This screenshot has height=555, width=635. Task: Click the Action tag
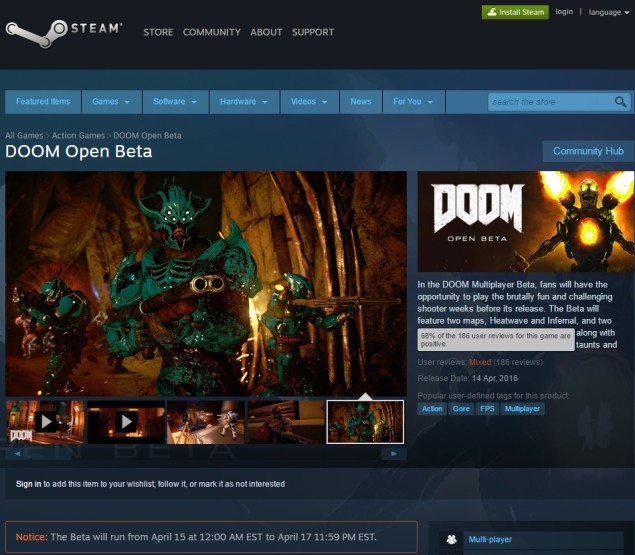coord(432,409)
